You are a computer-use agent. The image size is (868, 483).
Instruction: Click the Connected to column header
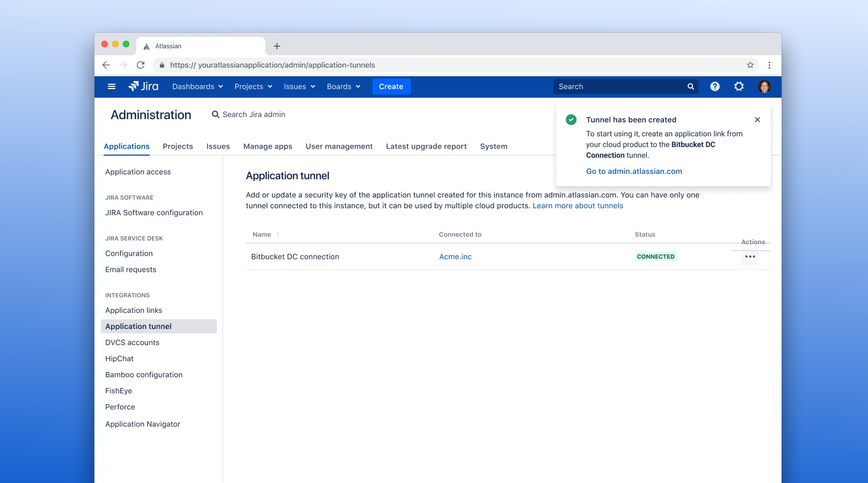point(460,235)
